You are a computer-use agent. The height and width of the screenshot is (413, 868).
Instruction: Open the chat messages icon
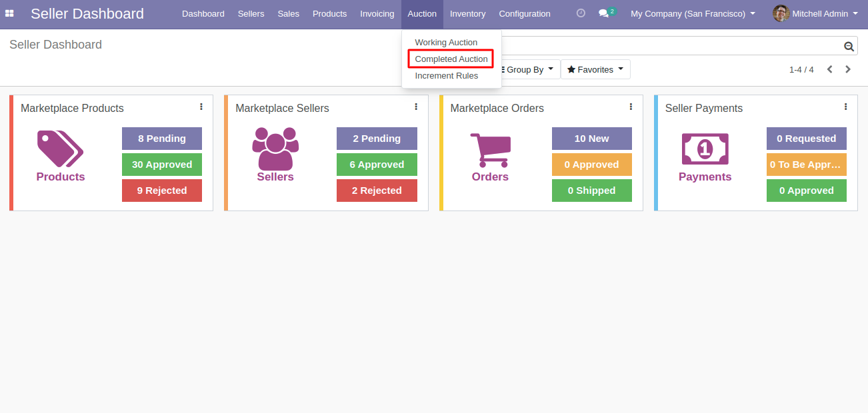point(604,13)
